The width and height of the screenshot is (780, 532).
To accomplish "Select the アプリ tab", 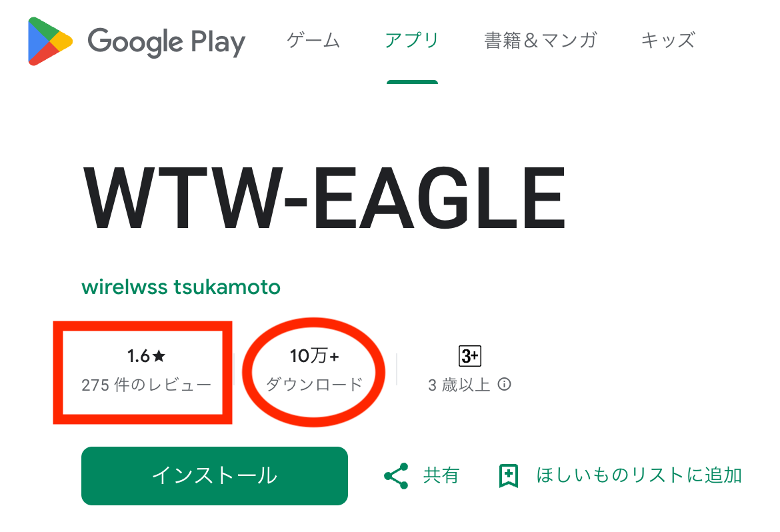I will (x=412, y=41).
